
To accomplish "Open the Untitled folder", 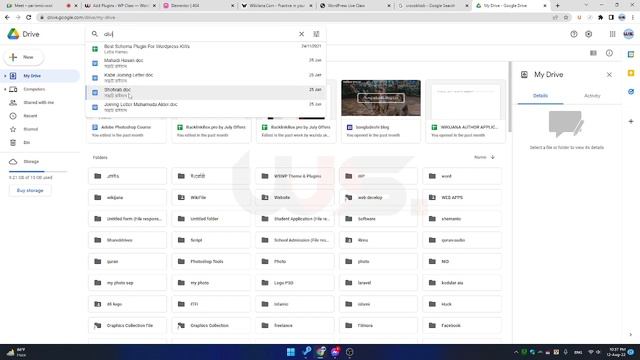I will click(211, 219).
